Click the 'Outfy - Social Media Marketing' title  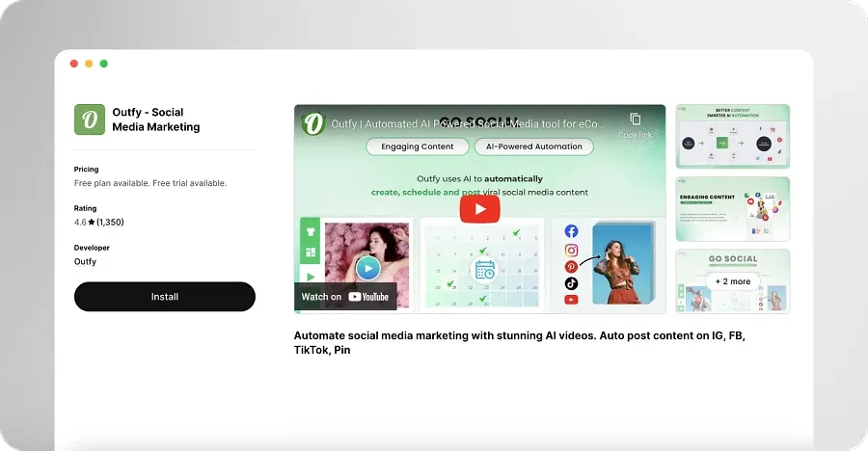(156, 119)
